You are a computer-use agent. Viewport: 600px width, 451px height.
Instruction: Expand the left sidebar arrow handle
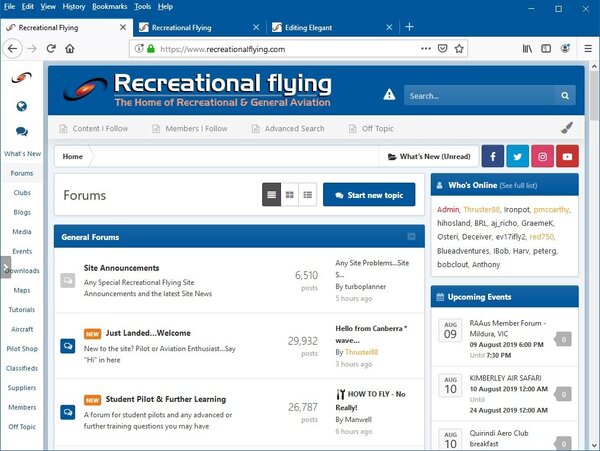coord(5,267)
